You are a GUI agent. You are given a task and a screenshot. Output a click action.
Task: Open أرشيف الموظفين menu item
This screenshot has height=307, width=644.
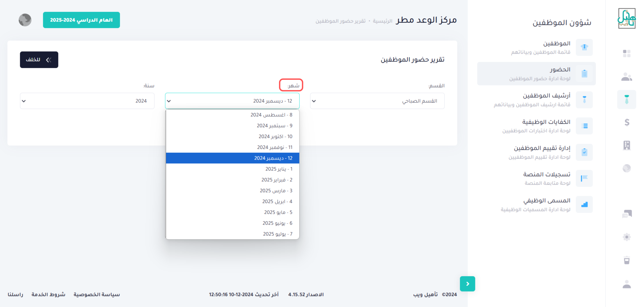coord(536,100)
